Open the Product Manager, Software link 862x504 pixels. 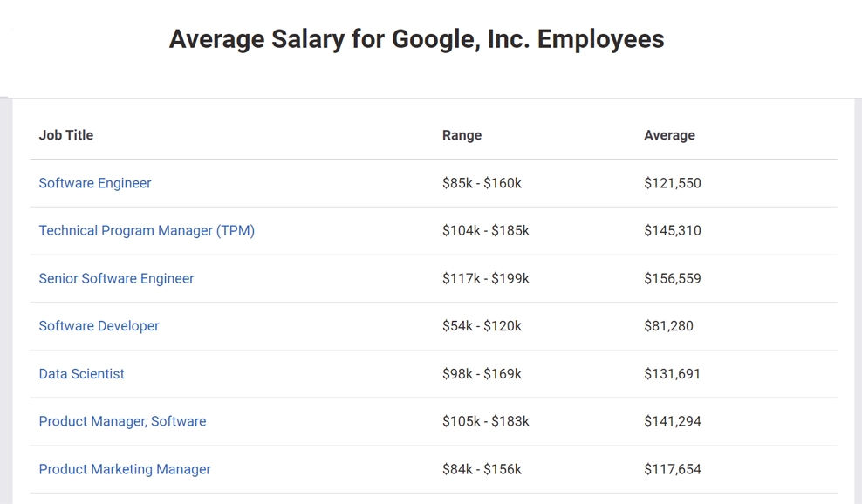[122, 421]
